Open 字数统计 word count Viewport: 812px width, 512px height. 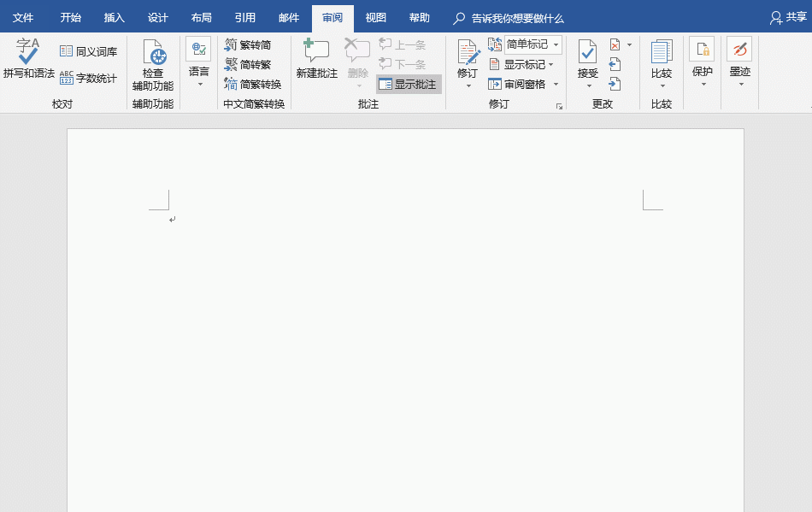[x=89, y=78]
